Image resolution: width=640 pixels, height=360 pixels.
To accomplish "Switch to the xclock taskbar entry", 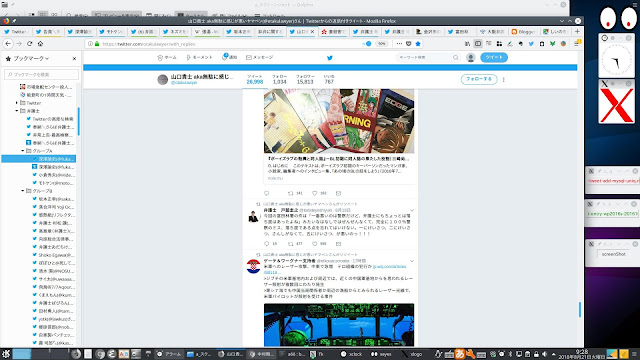I will [x=351, y=354].
